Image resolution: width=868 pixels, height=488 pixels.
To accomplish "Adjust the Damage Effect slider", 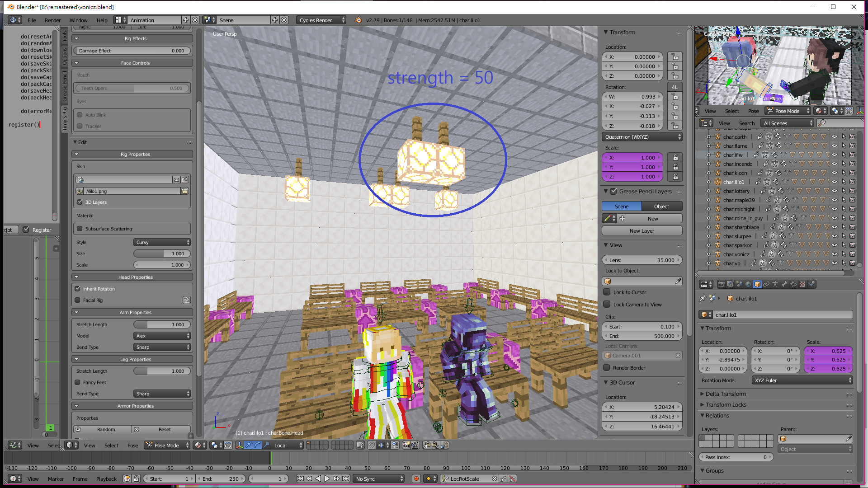I will 132,51.
